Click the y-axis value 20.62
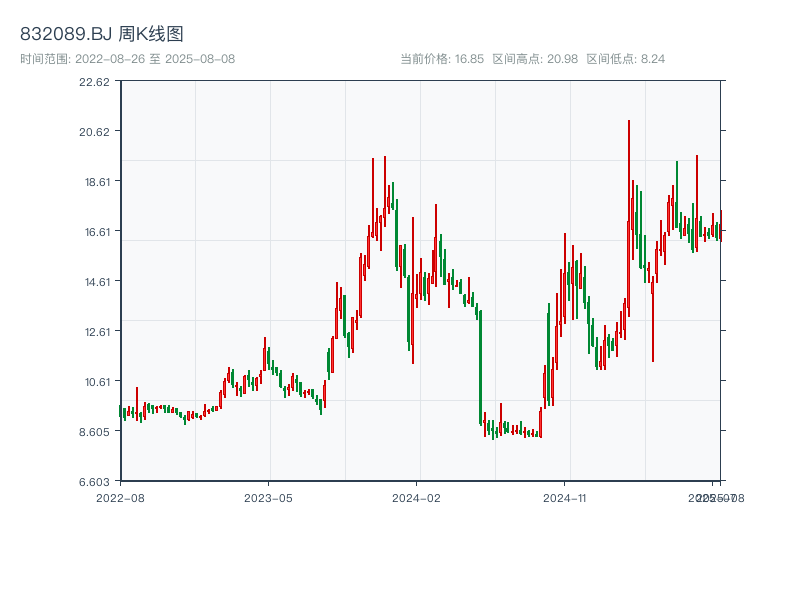The height and width of the screenshot is (600, 800). coord(94,132)
